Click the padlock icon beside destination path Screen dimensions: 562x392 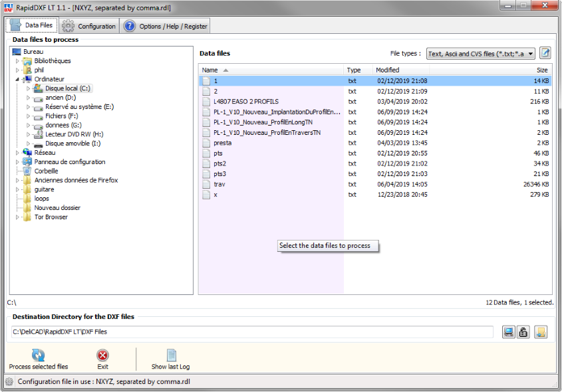pos(523,332)
